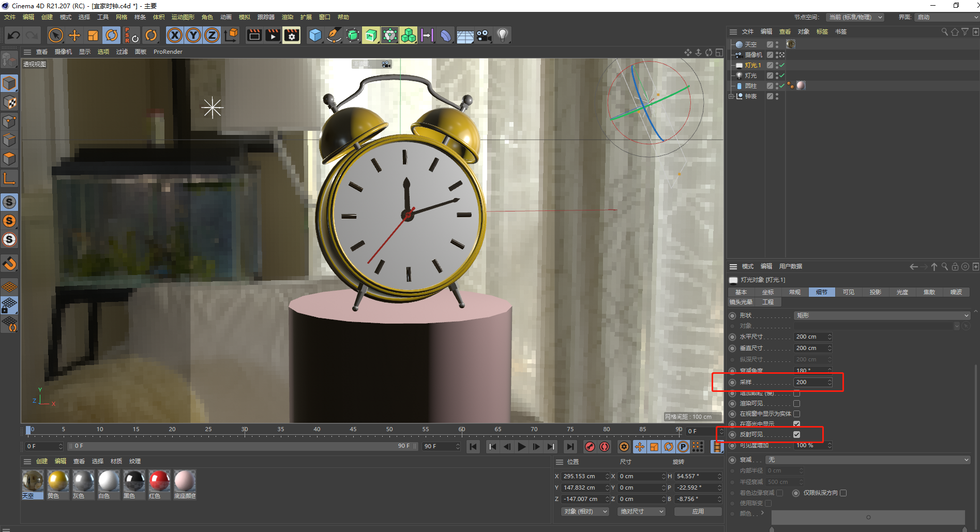Add a Light bulb object
This screenshot has width=980, height=532.
502,35
